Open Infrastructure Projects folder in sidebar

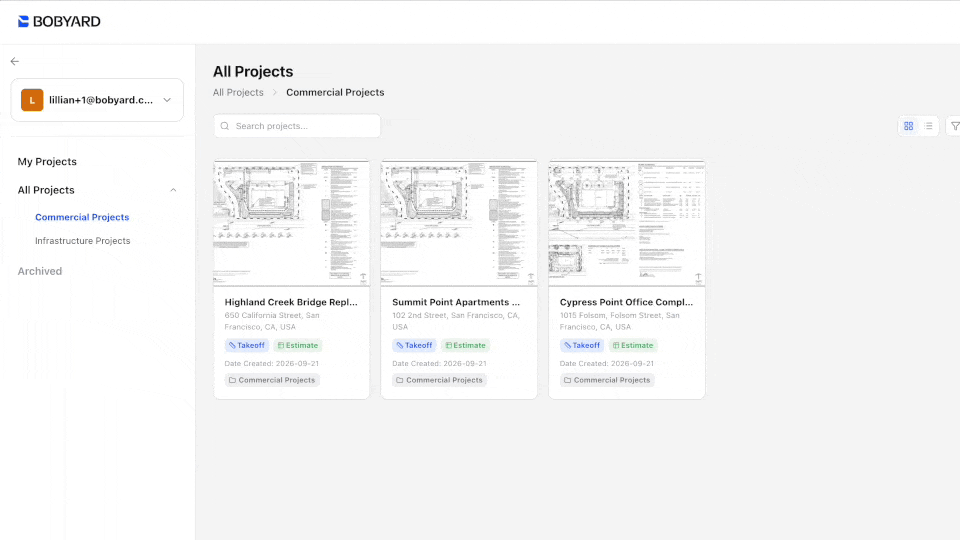tap(83, 241)
